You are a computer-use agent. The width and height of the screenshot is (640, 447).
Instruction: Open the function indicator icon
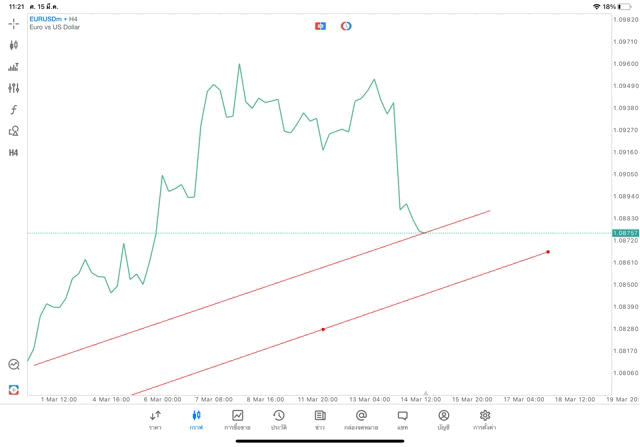pyautogui.click(x=13, y=110)
